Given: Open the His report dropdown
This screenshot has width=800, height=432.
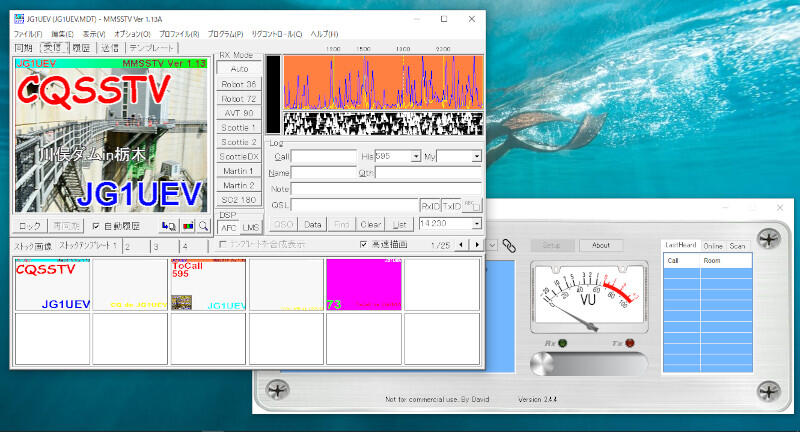Looking at the screenshot, I should point(416,156).
